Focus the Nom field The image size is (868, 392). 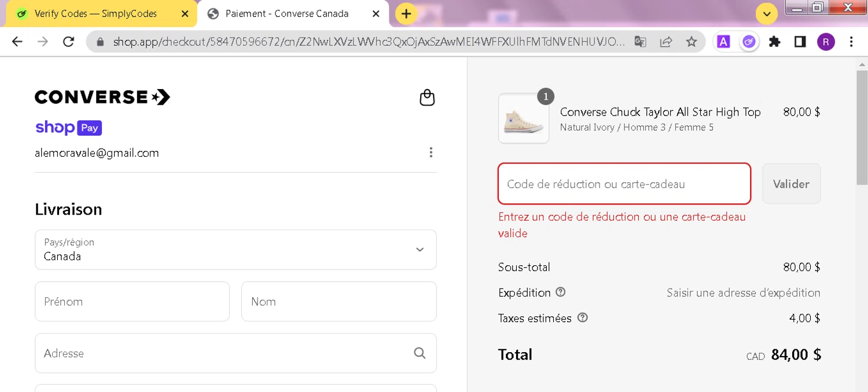(339, 301)
